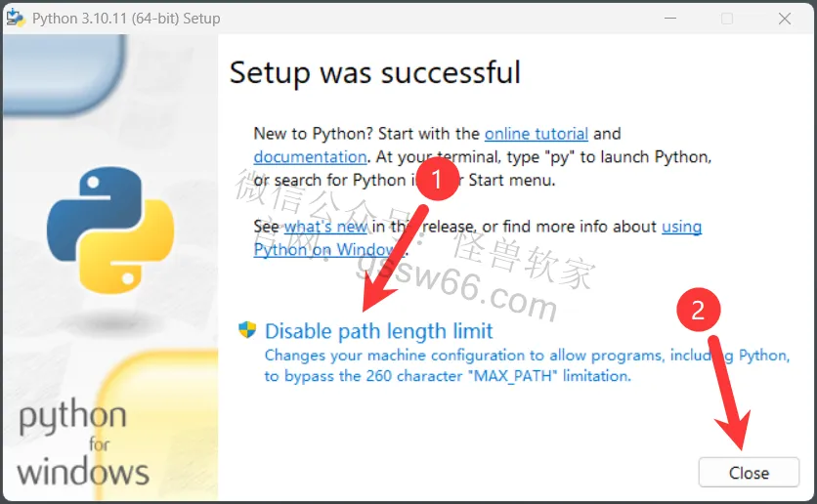Open the using Python on Windows link
Viewport: 817px width, 504px height.
point(681,227)
